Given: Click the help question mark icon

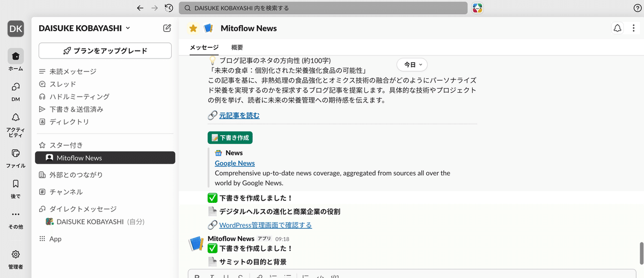Looking at the screenshot, I should click(637, 8).
